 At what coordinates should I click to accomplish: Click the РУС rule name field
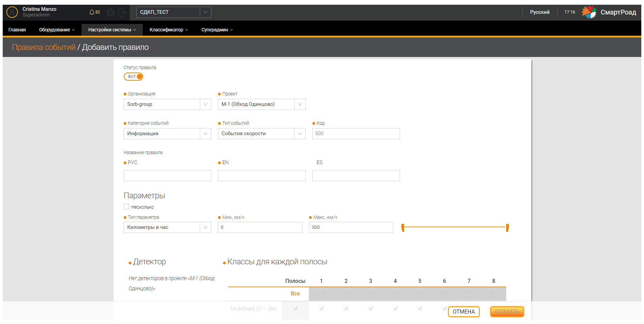(167, 175)
